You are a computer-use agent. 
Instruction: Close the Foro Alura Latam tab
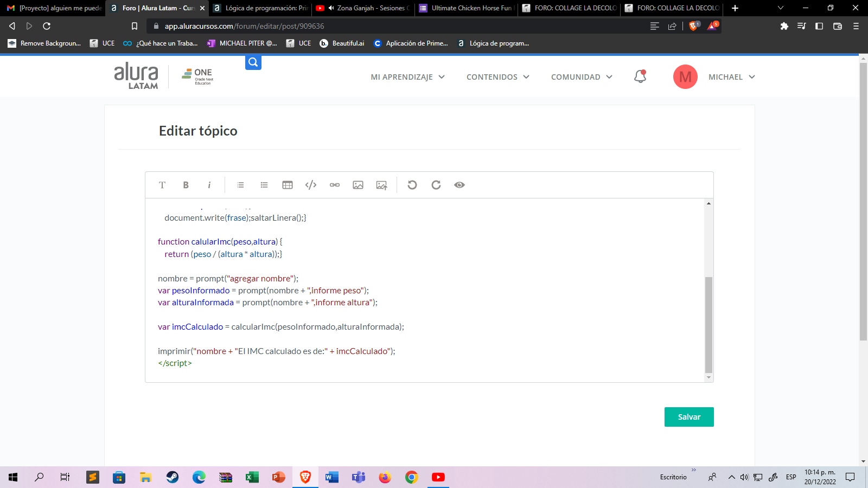coord(202,8)
